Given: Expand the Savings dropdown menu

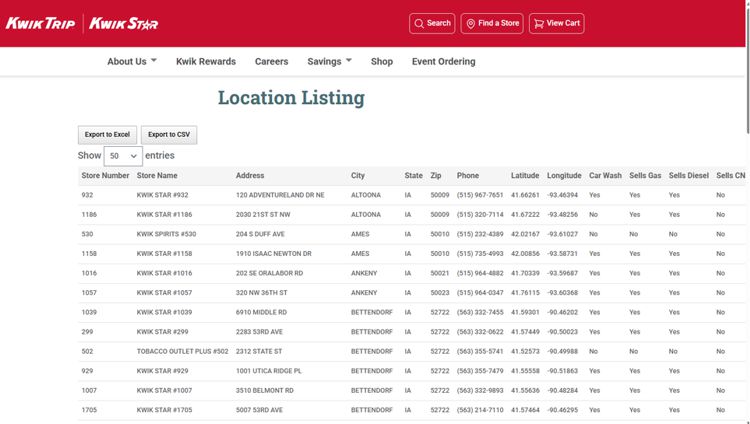Looking at the screenshot, I should coord(329,61).
